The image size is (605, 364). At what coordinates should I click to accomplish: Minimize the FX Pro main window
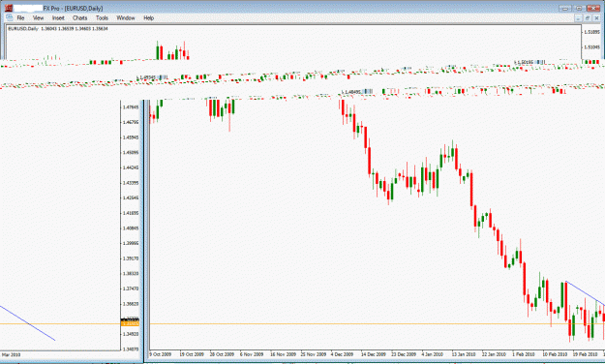tap(565, 8)
